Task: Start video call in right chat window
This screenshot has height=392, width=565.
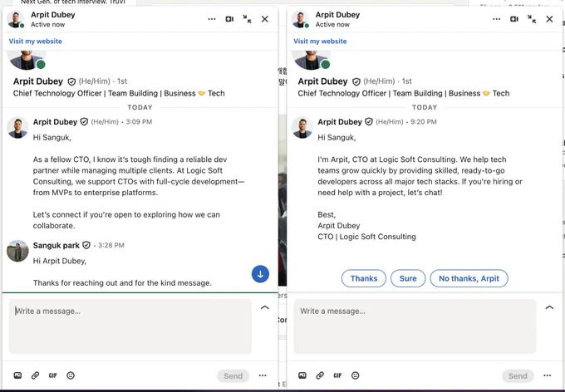Action: [x=514, y=19]
